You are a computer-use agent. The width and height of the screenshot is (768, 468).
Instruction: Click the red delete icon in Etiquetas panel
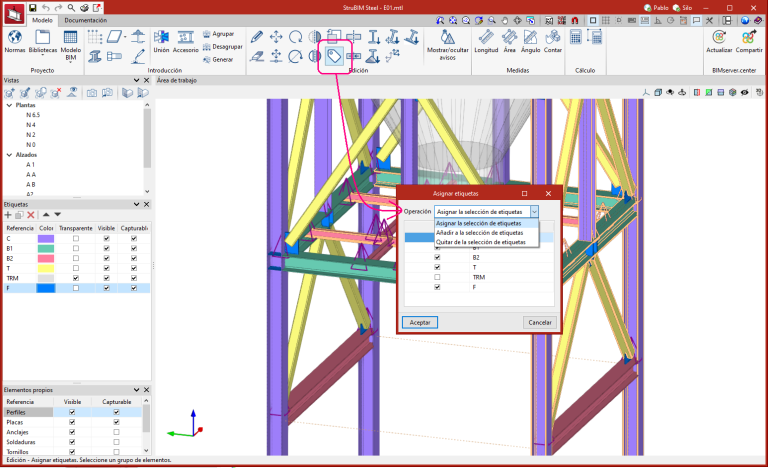[31, 215]
